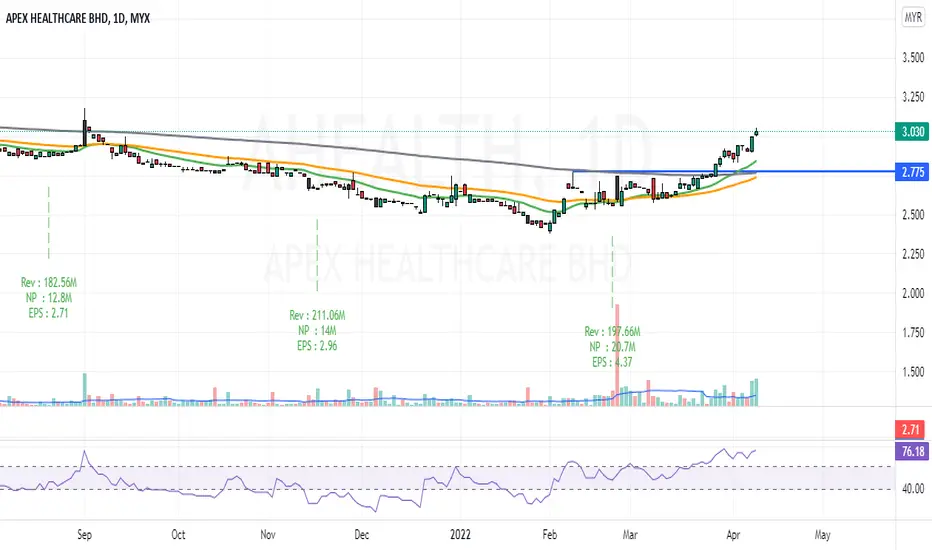The height and width of the screenshot is (550, 932).
Task: Click the 2.250 price axis label
Action: 913,254
